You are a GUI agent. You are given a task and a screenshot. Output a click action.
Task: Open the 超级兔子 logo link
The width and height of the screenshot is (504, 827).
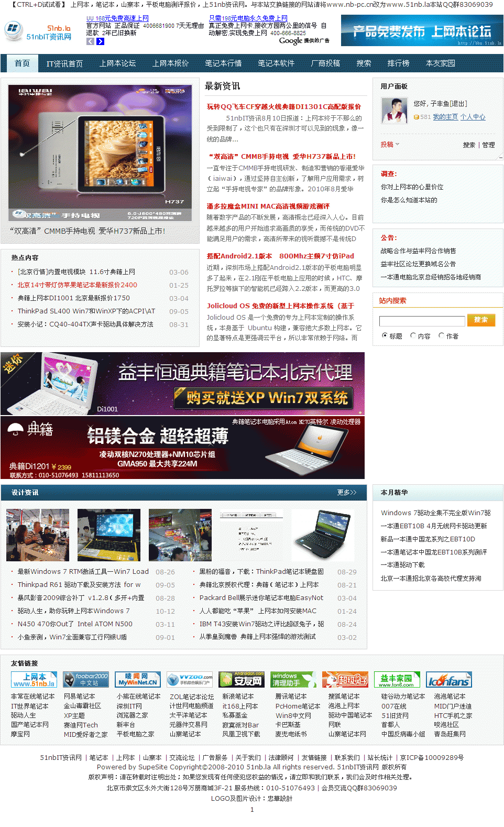click(x=345, y=680)
